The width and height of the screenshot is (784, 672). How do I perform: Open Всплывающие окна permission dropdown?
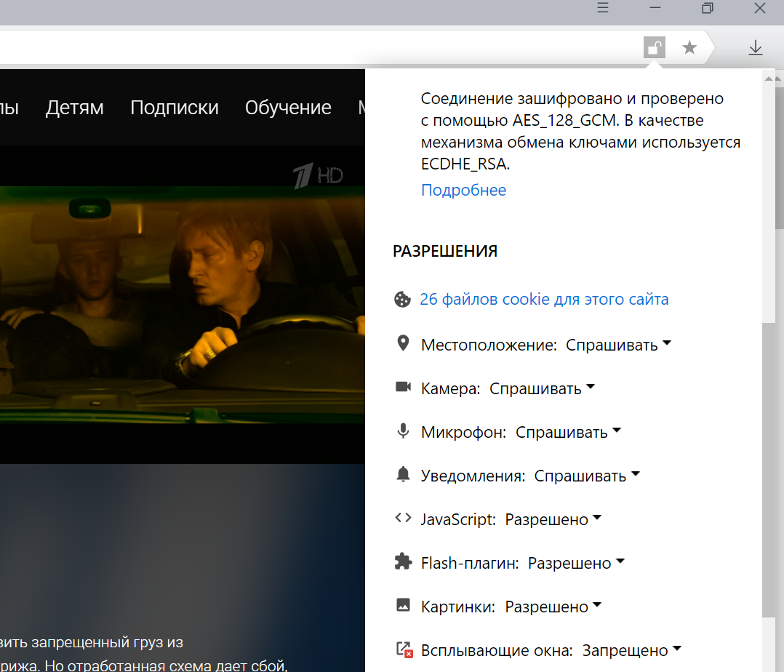click(x=632, y=650)
